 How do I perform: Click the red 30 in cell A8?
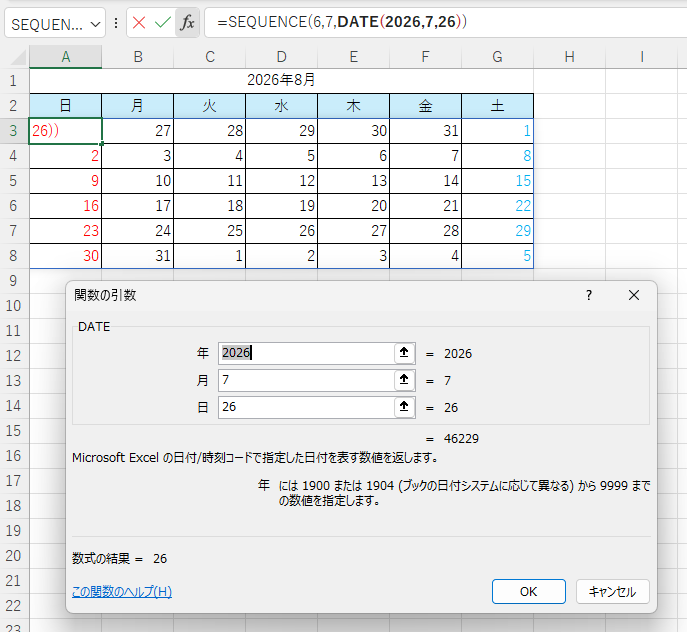point(66,256)
